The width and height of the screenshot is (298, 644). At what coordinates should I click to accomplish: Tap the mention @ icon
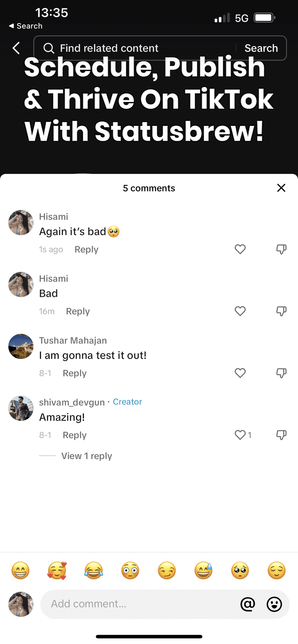tap(248, 604)
